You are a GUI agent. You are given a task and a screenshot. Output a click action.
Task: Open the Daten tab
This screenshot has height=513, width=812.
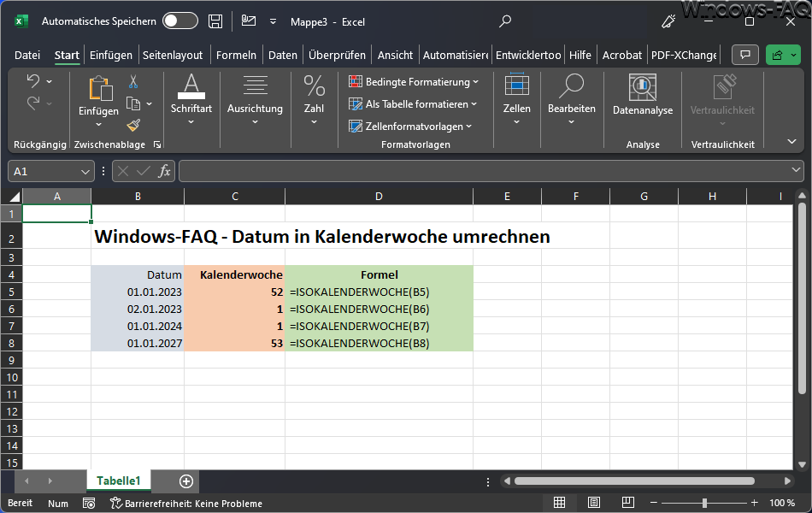coord(283,55)
